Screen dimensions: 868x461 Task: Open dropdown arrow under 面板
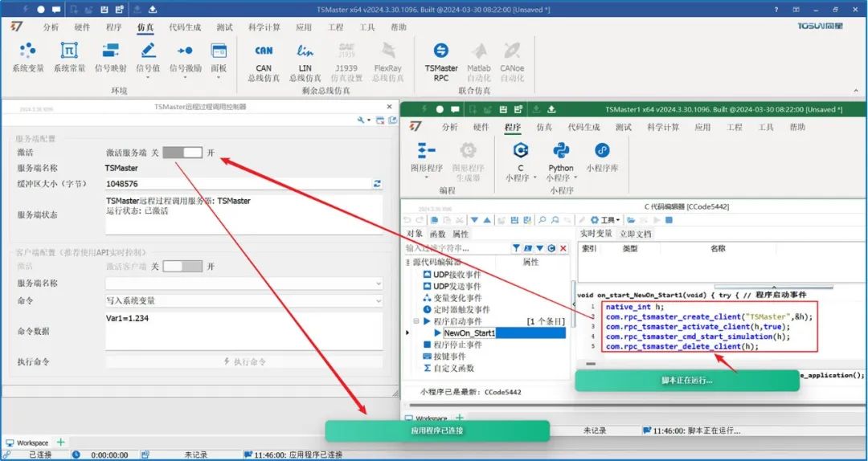coord(219,78)
